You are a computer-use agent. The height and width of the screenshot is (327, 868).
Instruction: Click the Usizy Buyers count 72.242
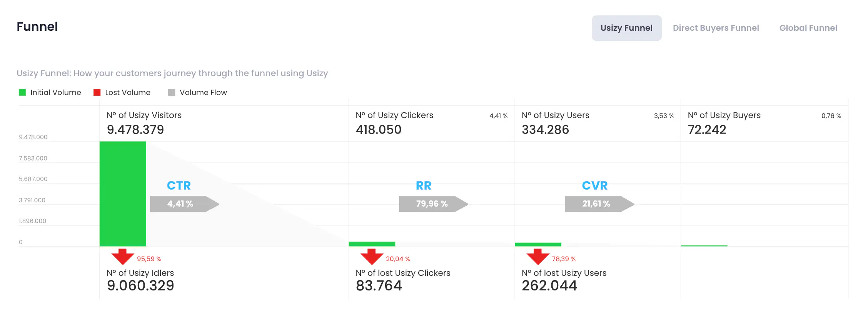coord(707,130)
